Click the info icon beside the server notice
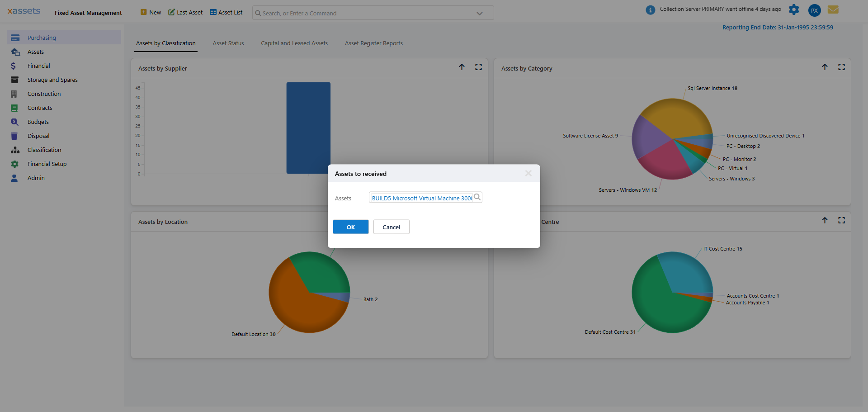Viewport: 868px width, 412px height. (651, 9)
